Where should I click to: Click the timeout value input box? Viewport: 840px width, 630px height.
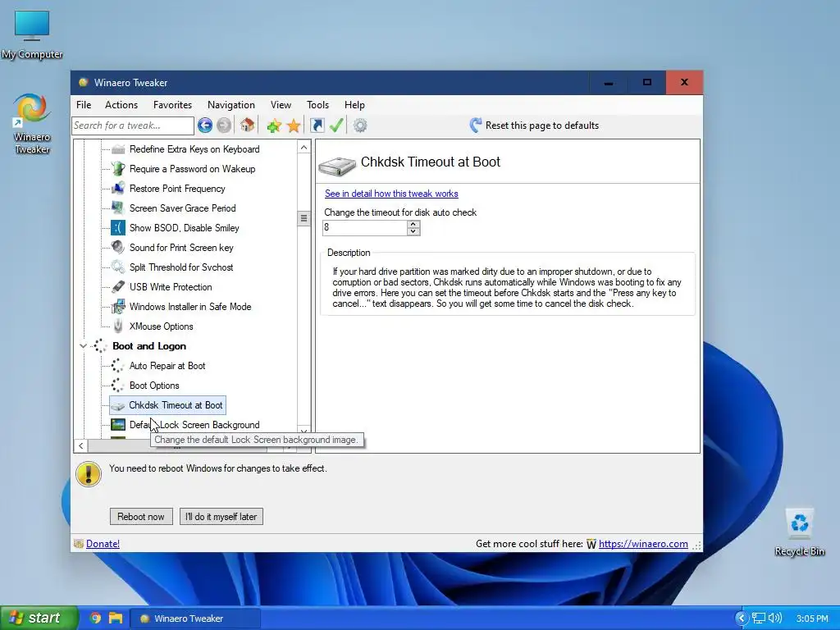365,228
